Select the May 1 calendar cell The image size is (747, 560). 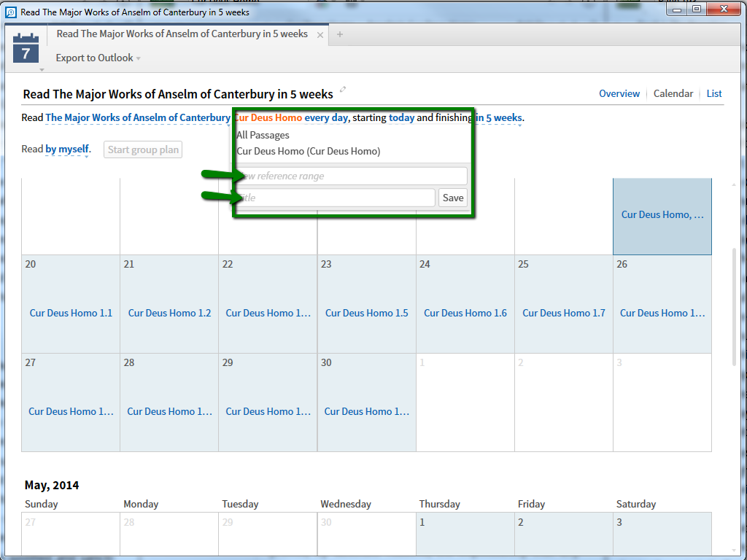[465, 534]
